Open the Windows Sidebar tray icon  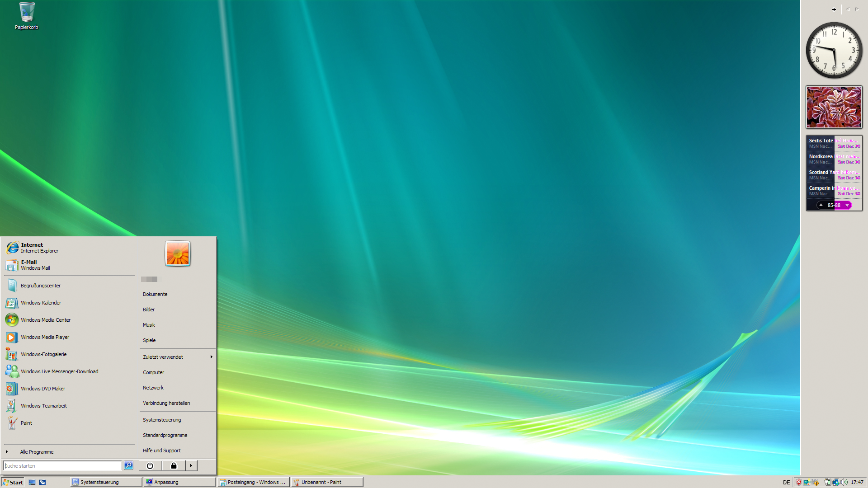(807, 482)
